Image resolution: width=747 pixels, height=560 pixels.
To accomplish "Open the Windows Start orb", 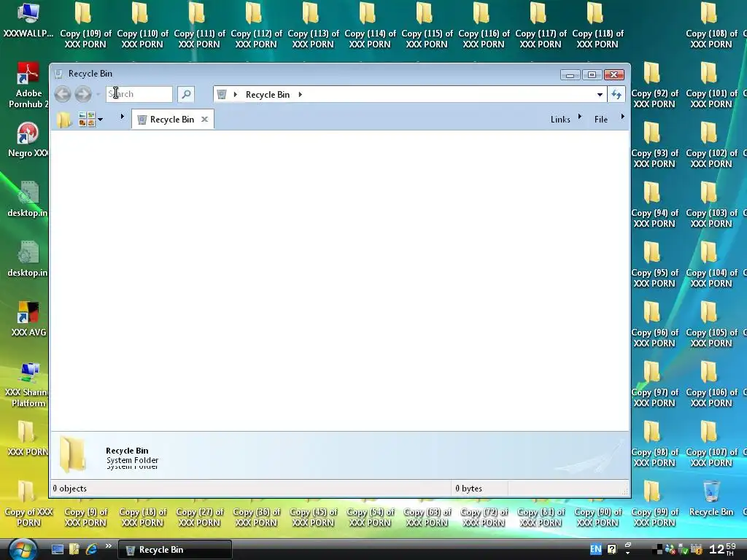I will point(22,550).
